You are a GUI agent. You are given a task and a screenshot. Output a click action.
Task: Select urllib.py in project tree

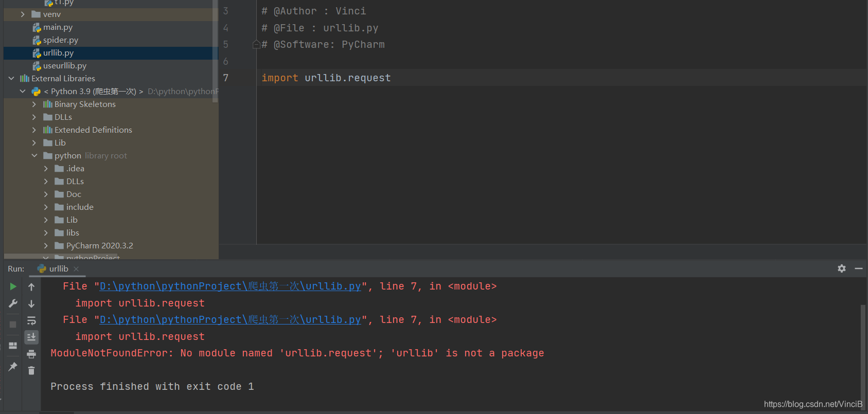click(x=111, y=53)
